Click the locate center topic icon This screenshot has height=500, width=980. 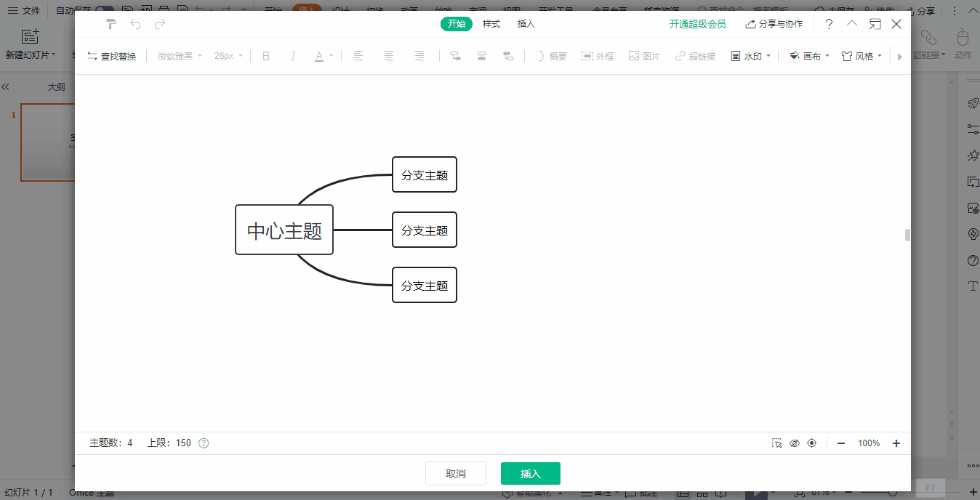812,443
